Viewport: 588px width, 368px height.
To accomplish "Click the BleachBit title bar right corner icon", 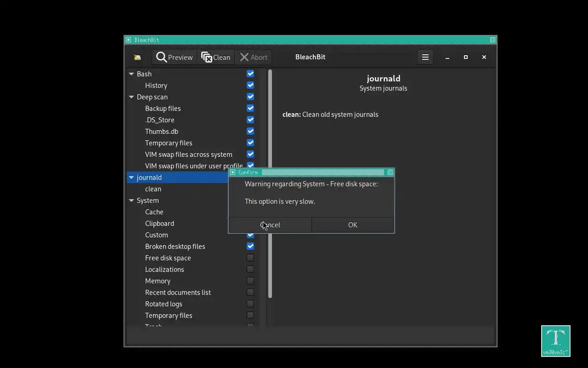I will click(x=492, y=40).
